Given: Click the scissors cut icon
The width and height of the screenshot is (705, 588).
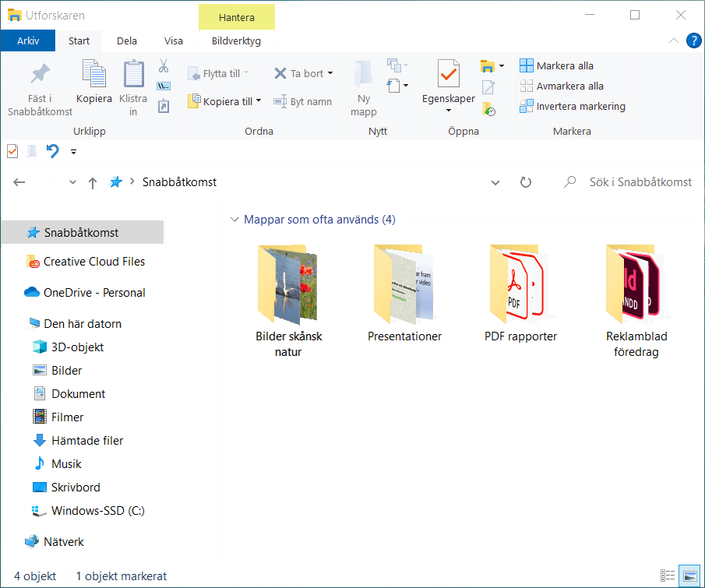Looking at the screenshot, I should (x=164, y=65).
